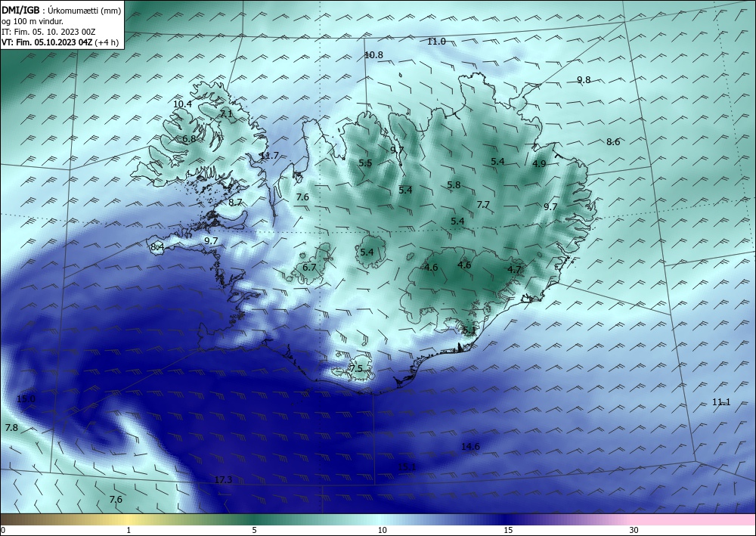
Task: Click the 8.4 value at the peninsula tip
Action: [157, 247]
